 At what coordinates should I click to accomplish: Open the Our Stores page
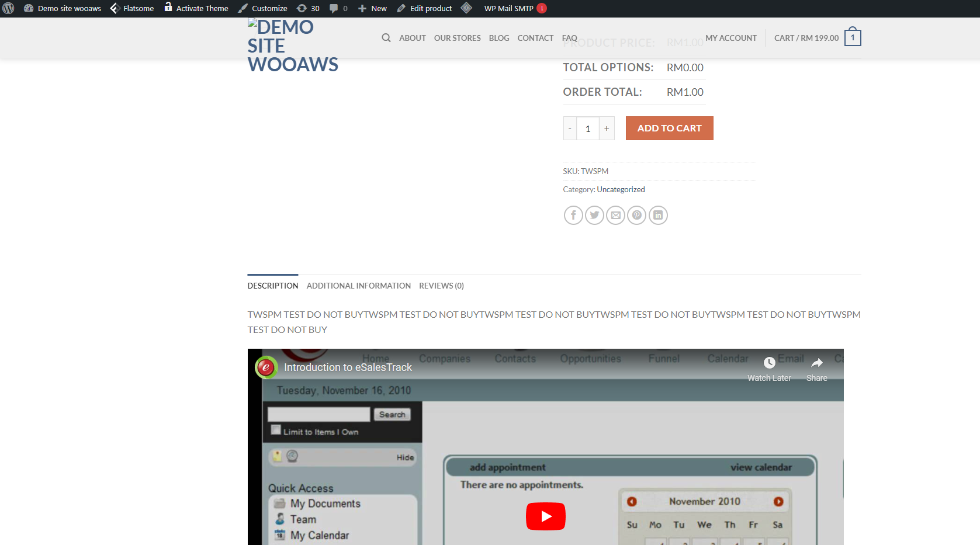458,38
